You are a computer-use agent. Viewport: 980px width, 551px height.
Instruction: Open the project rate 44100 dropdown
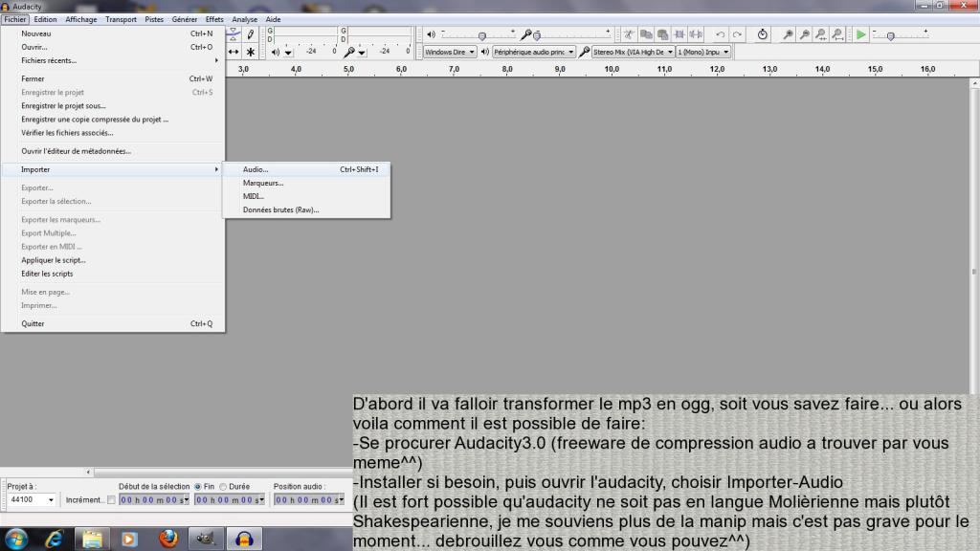[51, 499]
